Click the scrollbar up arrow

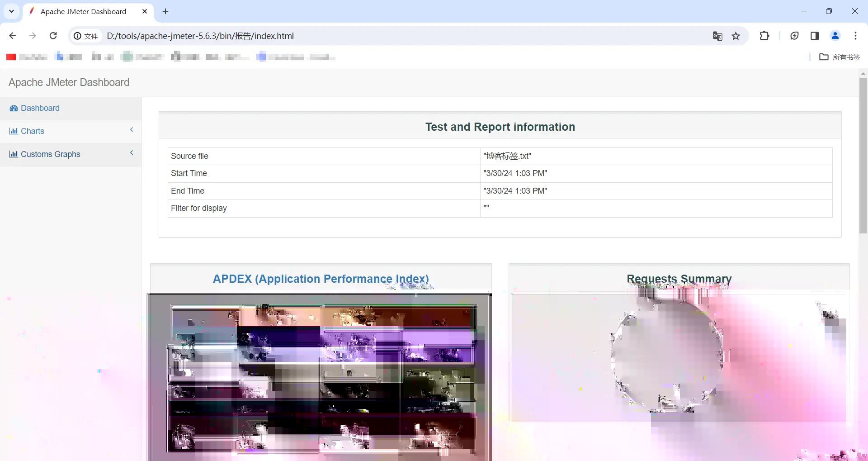click(x=863, y=73)
